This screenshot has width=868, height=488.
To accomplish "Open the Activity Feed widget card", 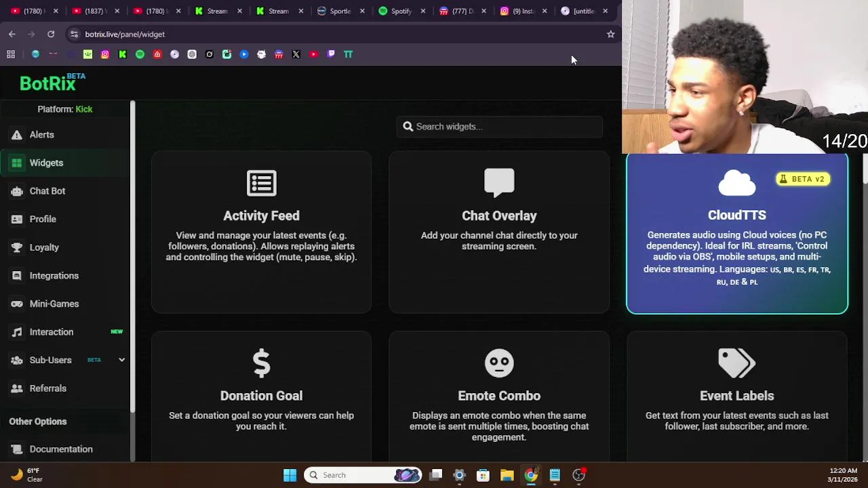I will 261,232.
